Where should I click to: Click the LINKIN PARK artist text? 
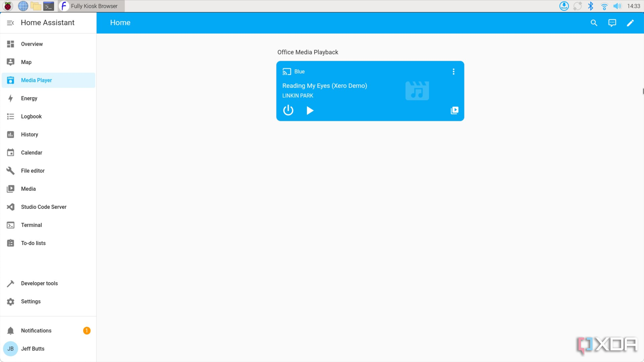click(x=298, y=96)
